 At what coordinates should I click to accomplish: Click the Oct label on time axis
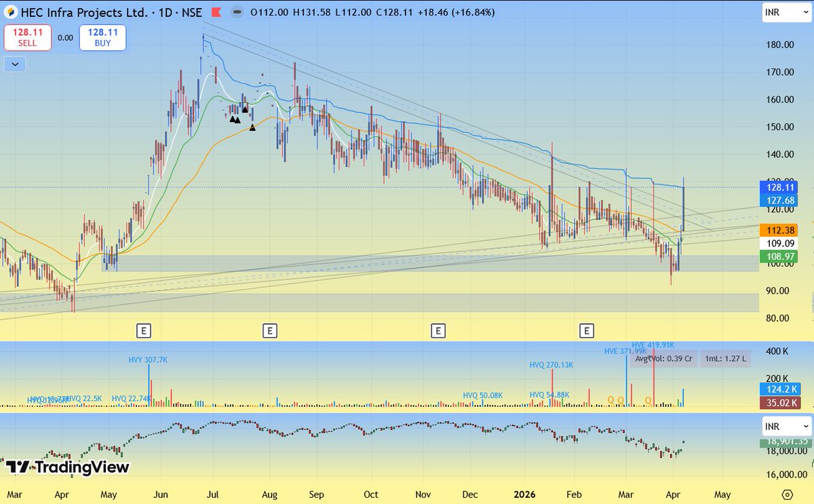click(x=370, y=495)
